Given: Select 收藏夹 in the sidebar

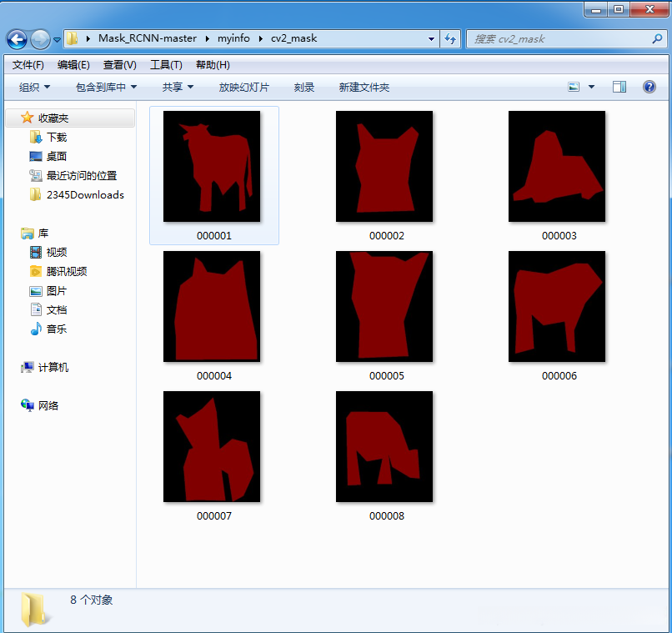Looking at the screenshot, I should tap(70, 118).
